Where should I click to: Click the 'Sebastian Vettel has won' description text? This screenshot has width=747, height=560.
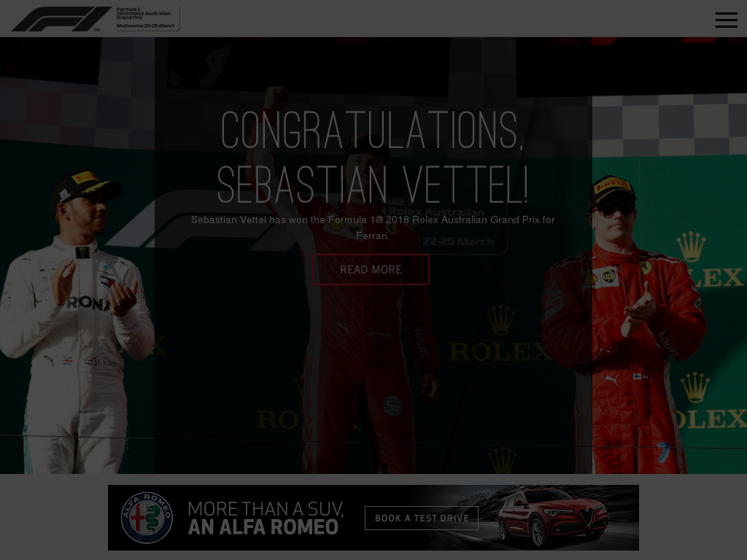click(373, 227)
